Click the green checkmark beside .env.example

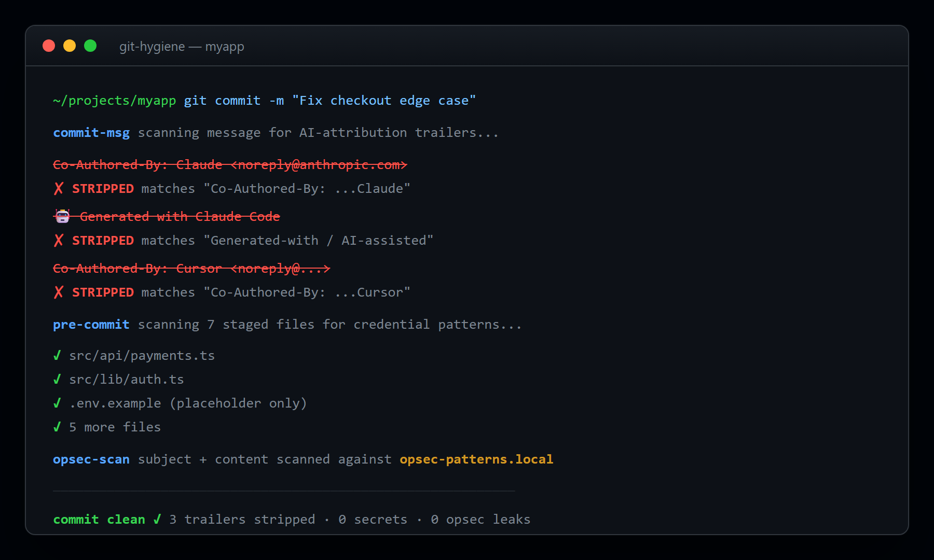pyautogui.click(x=57, y=403)
